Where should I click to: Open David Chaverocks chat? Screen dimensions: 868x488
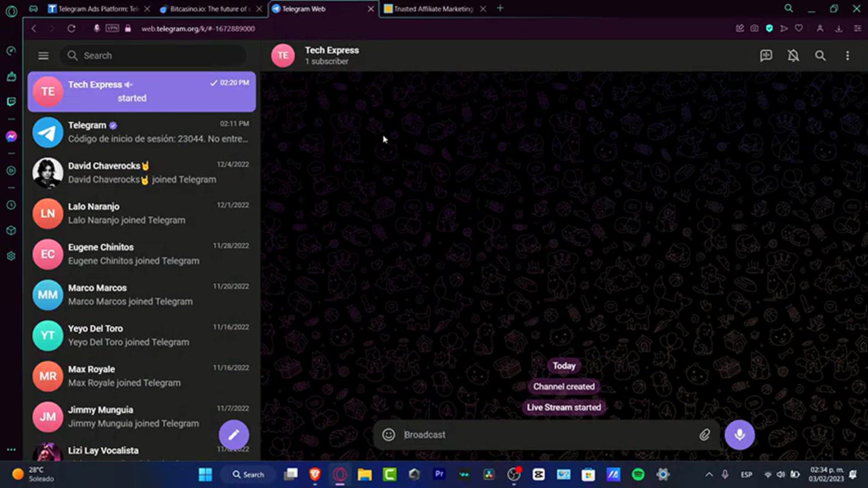(x=142, y=173)
